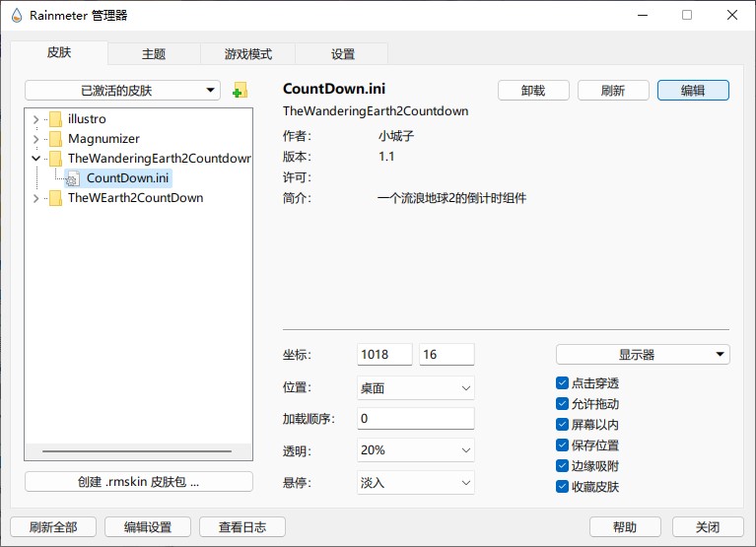Viewport: 756px width, 547px height.
Task: Select the illustro tree row label
Action: pos(87,119)
